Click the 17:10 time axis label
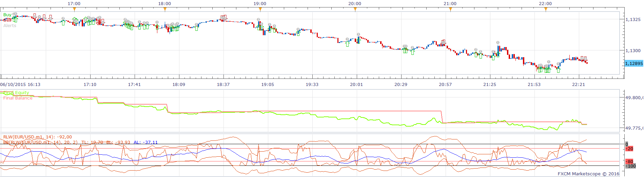This screenshot has height=177, width=644. click(90, 85)
